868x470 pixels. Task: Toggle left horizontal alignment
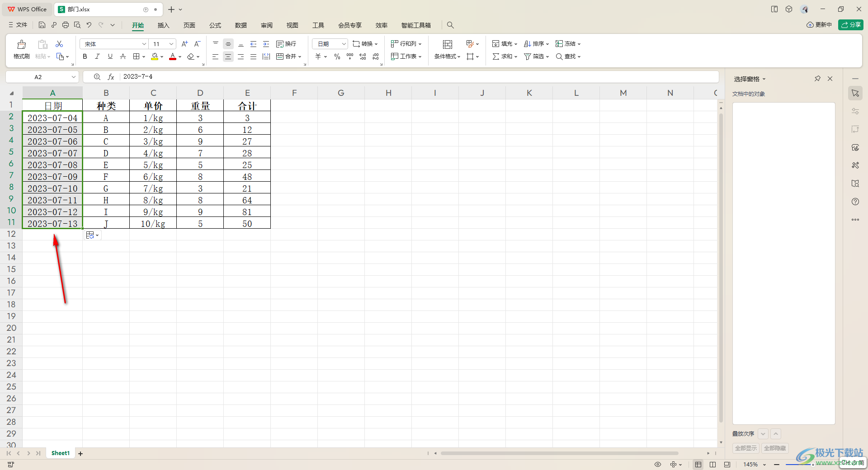pyautogui.click(x=216, y=56)
